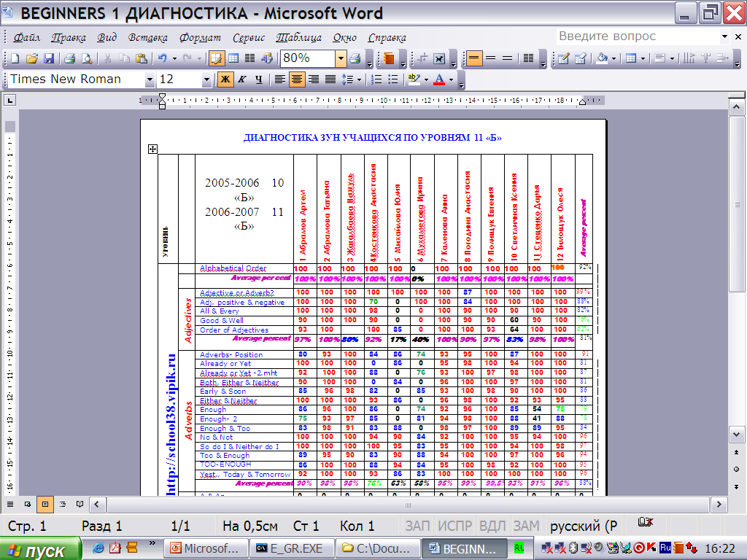Open the font color dropdown arrow
The image size is (747, 560).
[x=451, y=79]
